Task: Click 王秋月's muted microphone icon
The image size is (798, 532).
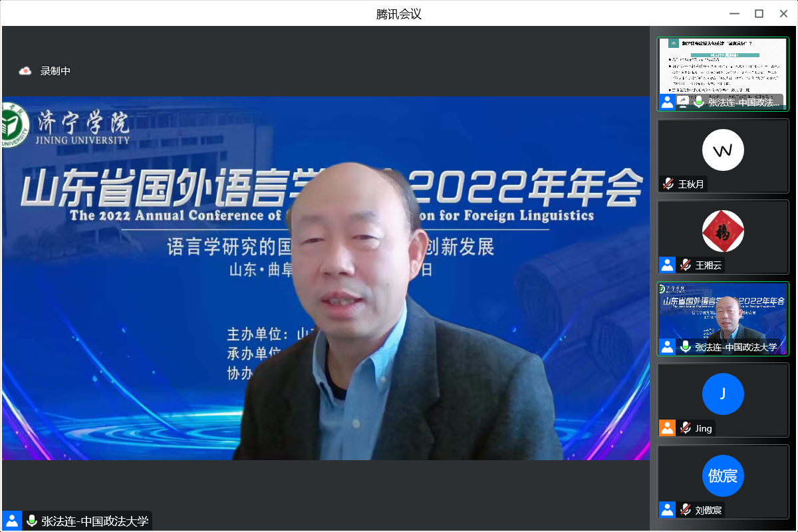Action: 668,184
